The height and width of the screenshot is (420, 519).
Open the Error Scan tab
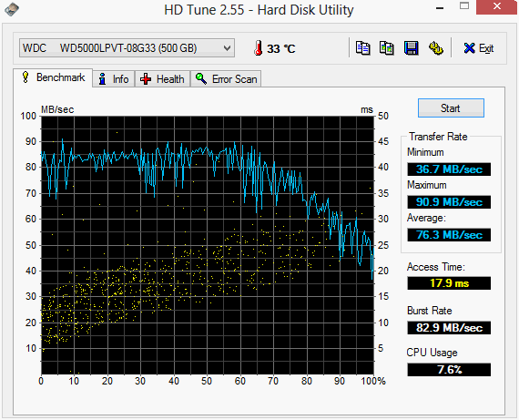click(x=226, y=79)
